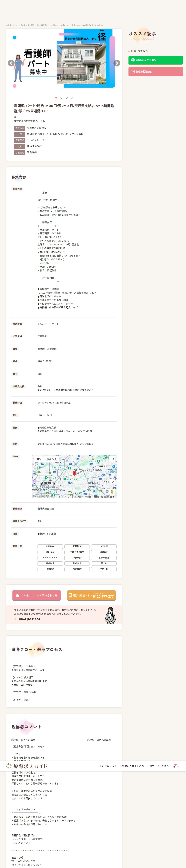The height and width of the screenshot is (868, 186).
Task: Open 療育求人ガイド breadcrumb link
Action: point(12,25)
